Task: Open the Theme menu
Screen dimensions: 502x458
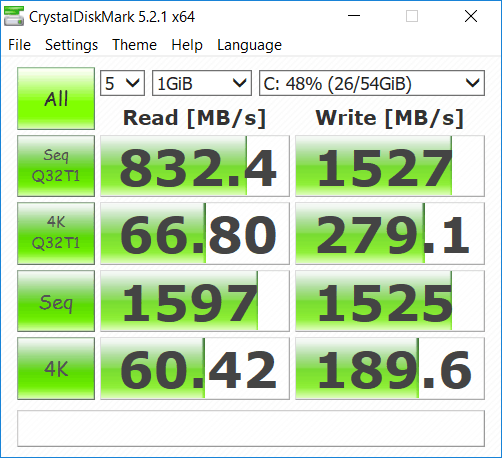Action: (134, 45)
